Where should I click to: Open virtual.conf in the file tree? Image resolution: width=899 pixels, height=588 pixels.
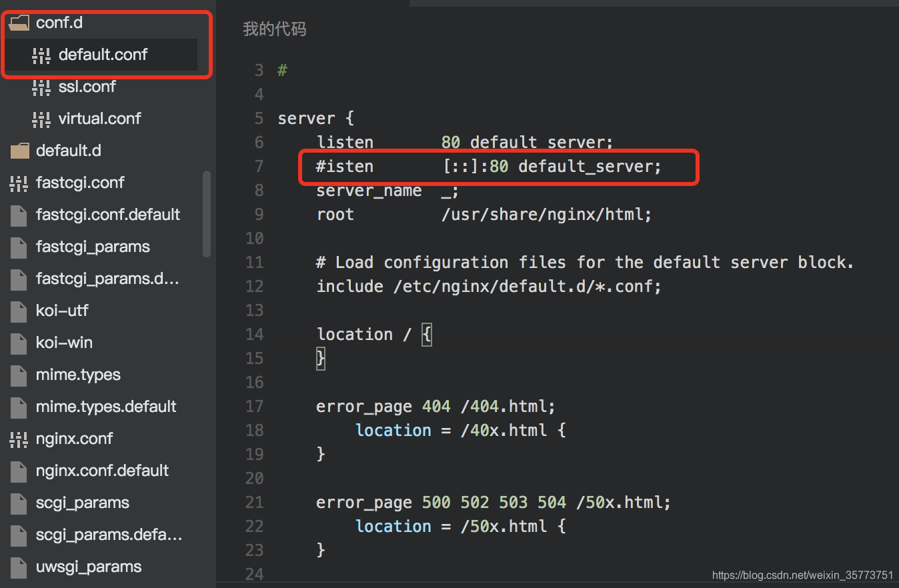click(100, 119)
